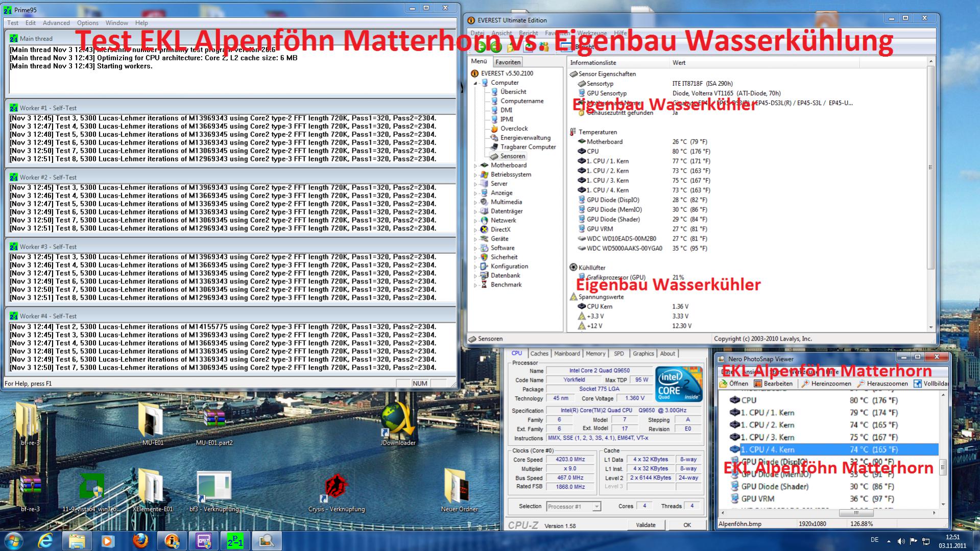Screen dimensions: 980x551
Task: Expand the Betriebssystem node in EVEREST tree
Action: point(475,175)
